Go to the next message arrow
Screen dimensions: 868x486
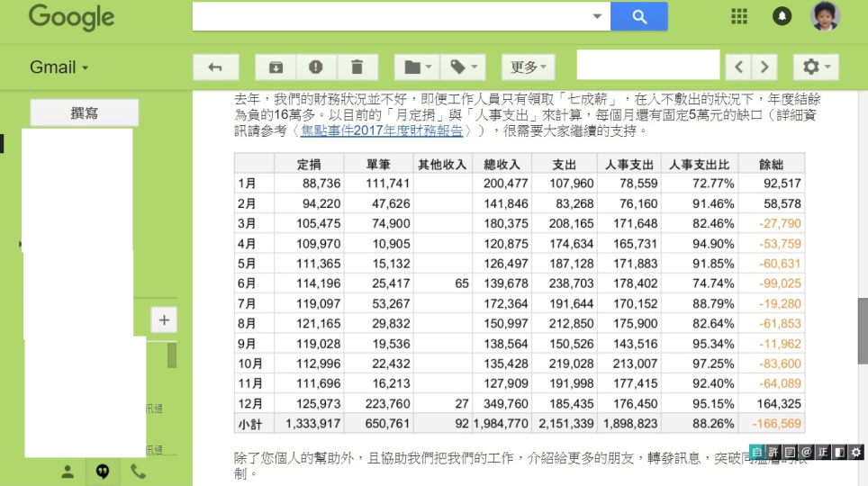point(764,67)
